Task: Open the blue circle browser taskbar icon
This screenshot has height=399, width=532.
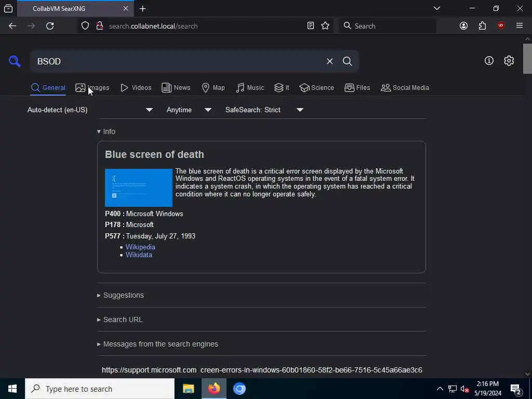Action: [239, 389]
